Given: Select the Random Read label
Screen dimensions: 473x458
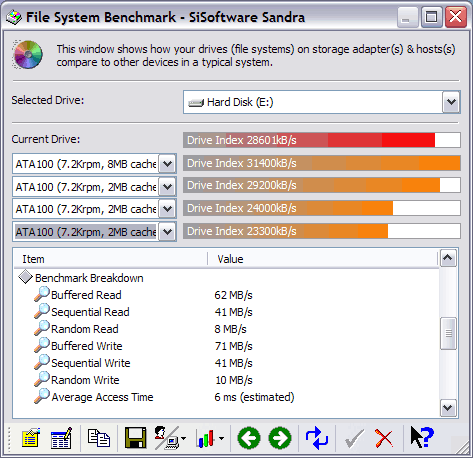Looking at the screenshot, I should [x=85, y=329].
